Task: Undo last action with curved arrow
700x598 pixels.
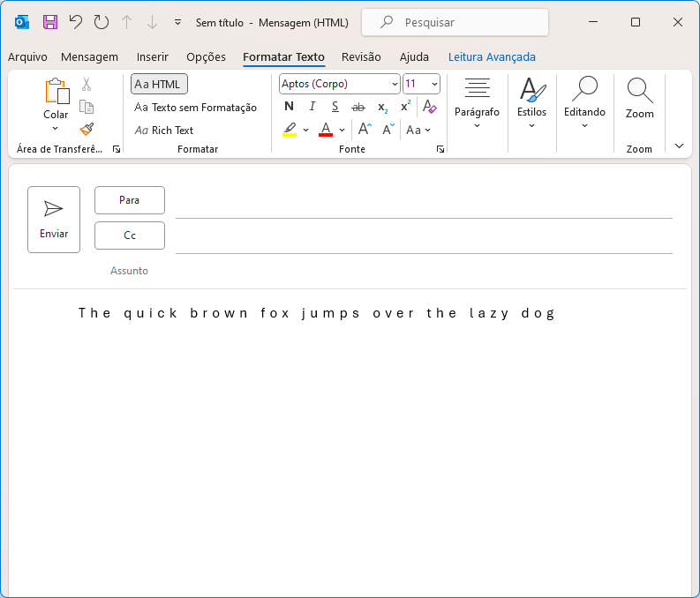Action: pos(75,22)
